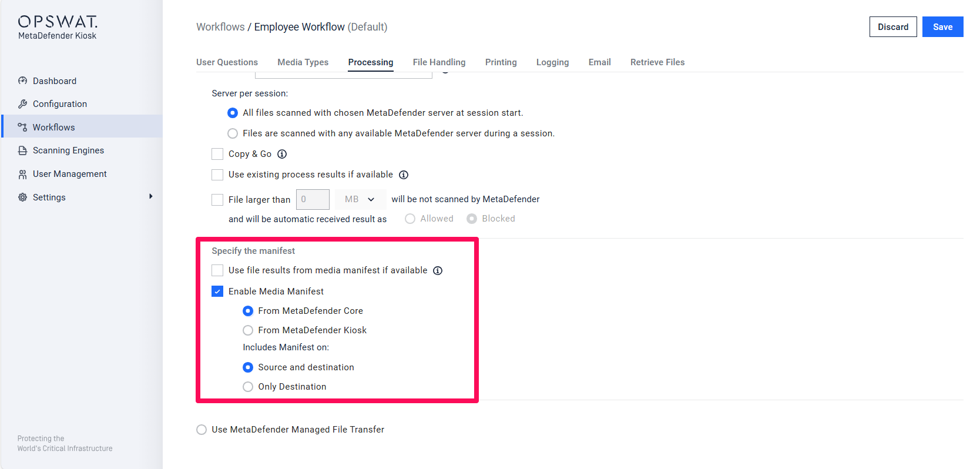Click the Discard button
This screenshot has width=980, height=469.
pyautogui.click(x=893, y=27)
